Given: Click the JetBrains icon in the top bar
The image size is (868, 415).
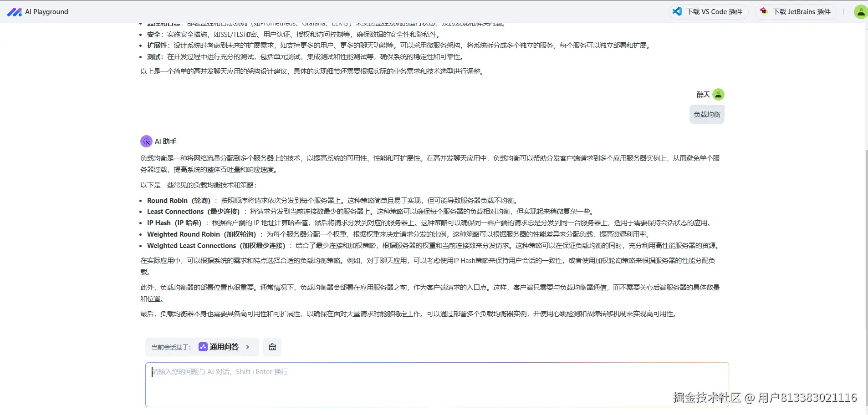Looking at the screenshot, I should (764, 11).
